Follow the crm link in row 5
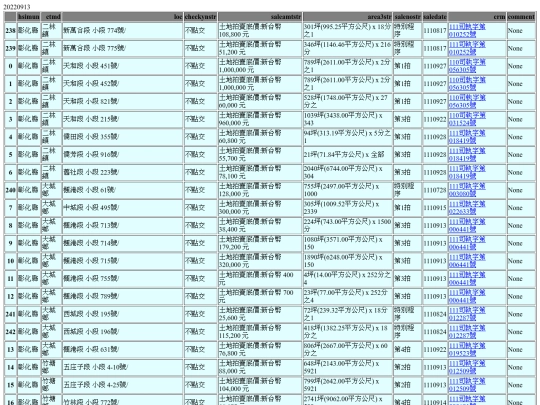The image size is (540, 405). coord(467,155)
